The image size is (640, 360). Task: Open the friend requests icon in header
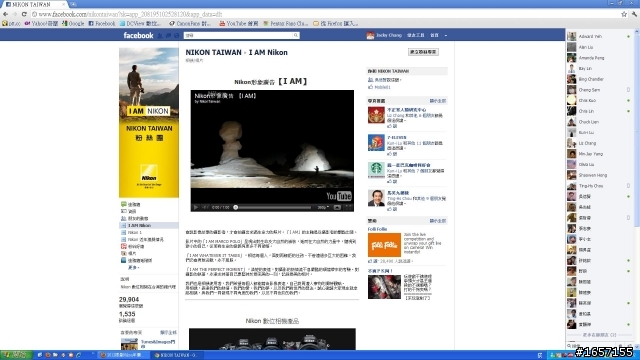[x=160, y=36]
